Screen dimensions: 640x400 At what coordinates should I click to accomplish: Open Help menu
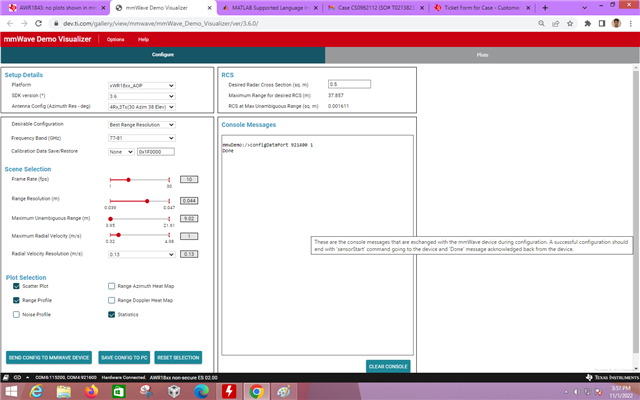tap(143, 40)
